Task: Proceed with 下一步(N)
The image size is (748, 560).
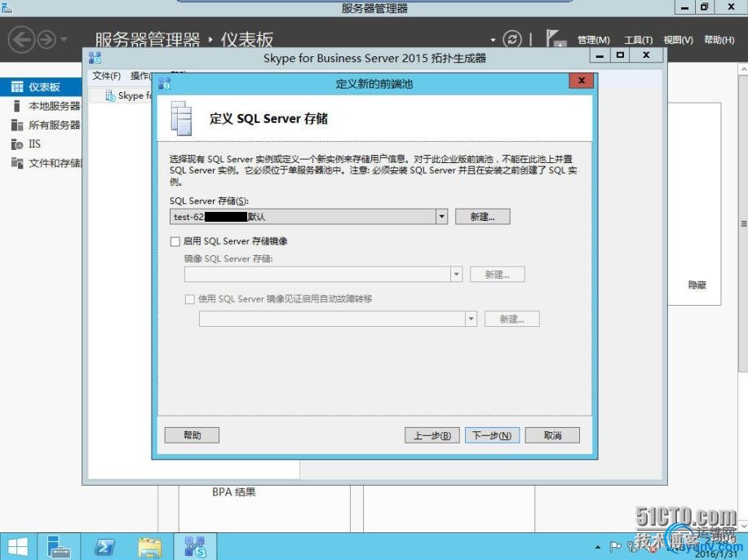Action: tap(492, 435)
